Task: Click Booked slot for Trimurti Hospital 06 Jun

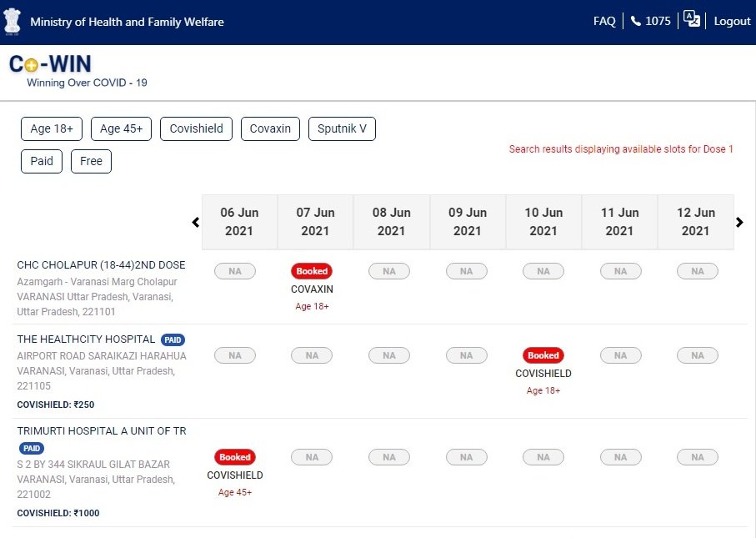Action: [235, 457]
